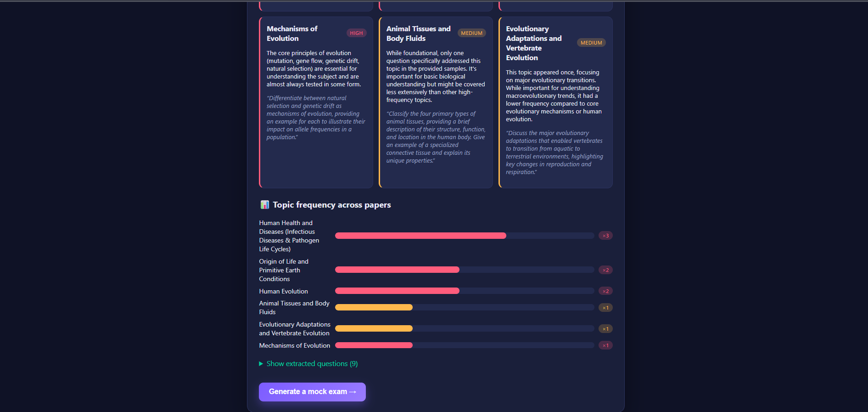Click the Human Health and Diseases frequency bar
The height and width of the screenshot is (412, 868).
(x=465, y=236)
